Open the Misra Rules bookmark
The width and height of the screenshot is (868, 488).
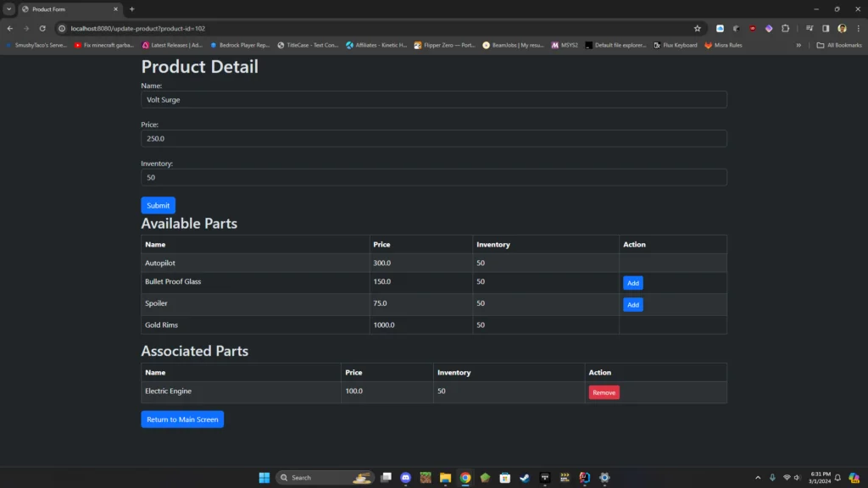coord(724,46)
